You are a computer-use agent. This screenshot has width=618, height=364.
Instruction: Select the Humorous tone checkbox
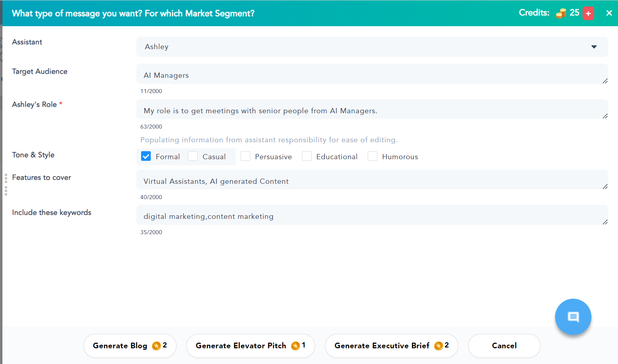coord(372,156)
